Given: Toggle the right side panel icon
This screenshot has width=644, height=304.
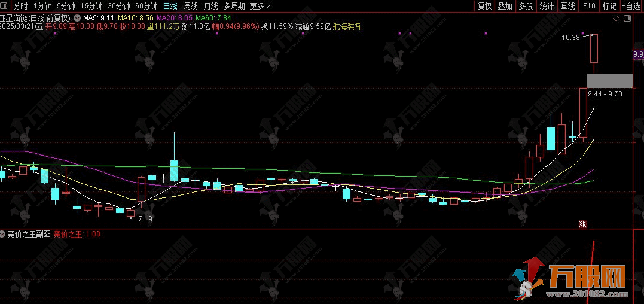Looking at the screenshot, I should [x=627, y=19].
